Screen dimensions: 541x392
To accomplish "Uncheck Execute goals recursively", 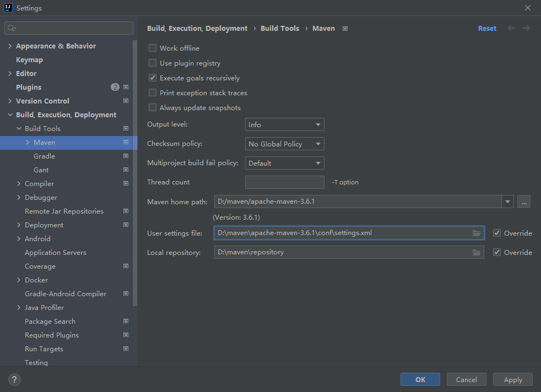I will coord(153,78).
